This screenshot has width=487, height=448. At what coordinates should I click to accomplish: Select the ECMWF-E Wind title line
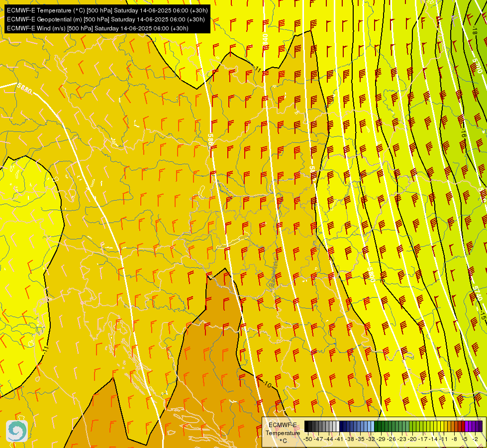click(x=97, y=28)
